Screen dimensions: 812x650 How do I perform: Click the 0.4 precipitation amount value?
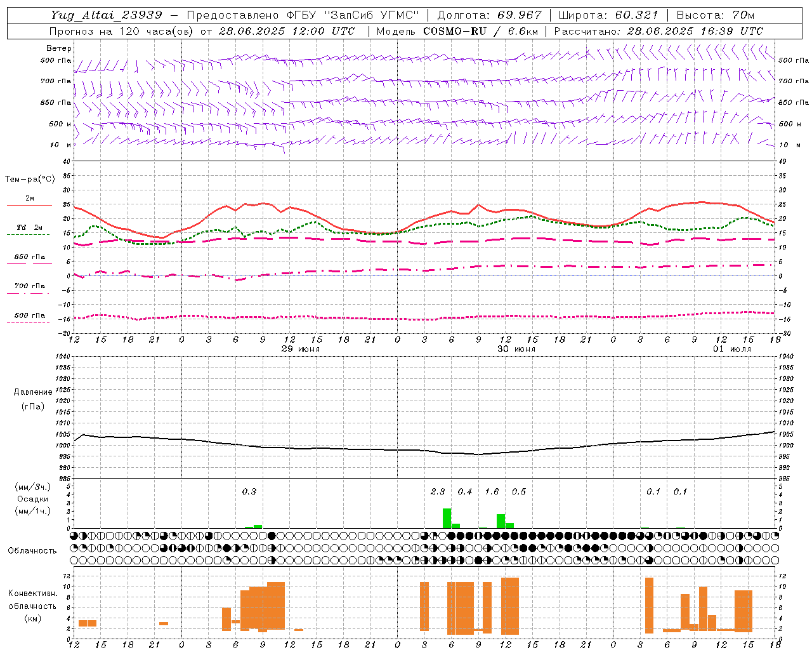[x=465, y=491]
